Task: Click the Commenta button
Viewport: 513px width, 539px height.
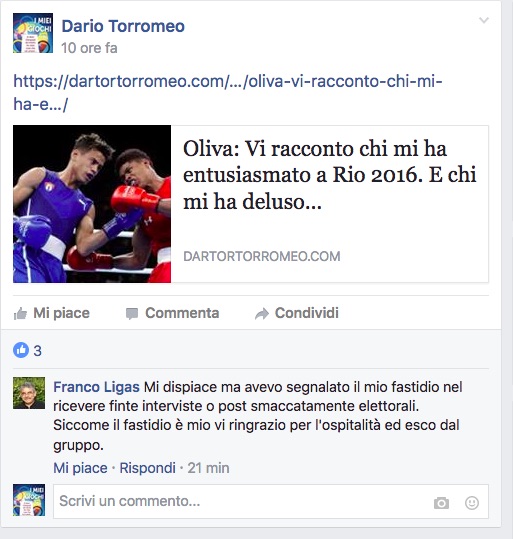Action: click(x=172, y=313)
